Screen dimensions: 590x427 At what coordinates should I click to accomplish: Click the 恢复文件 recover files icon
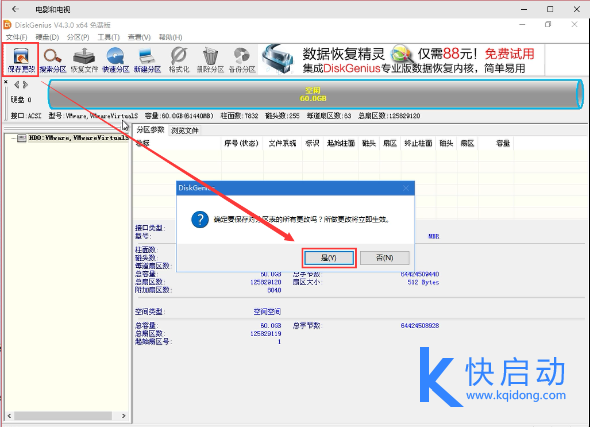84,59
